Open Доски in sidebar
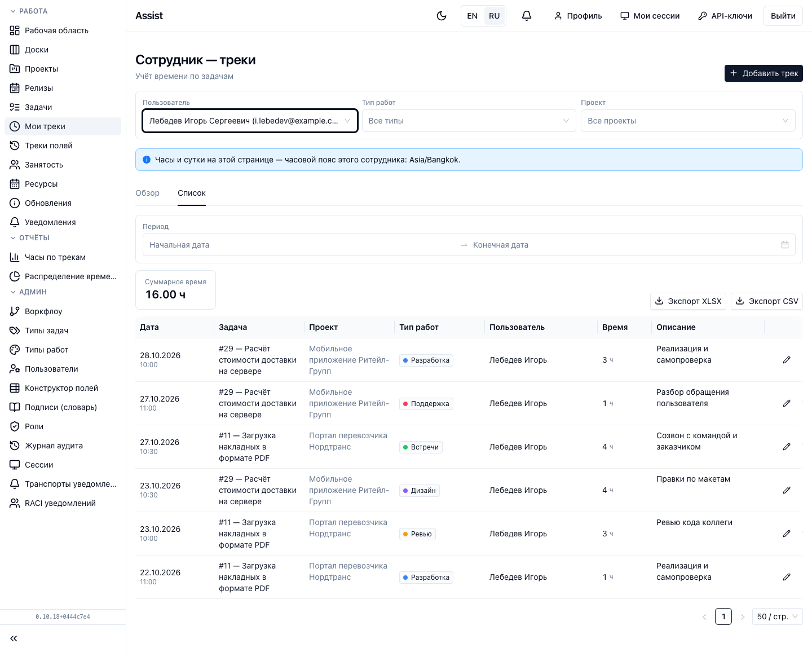This screenshot has width=812, height=652. pyautogui.click(x=63, y=50)
